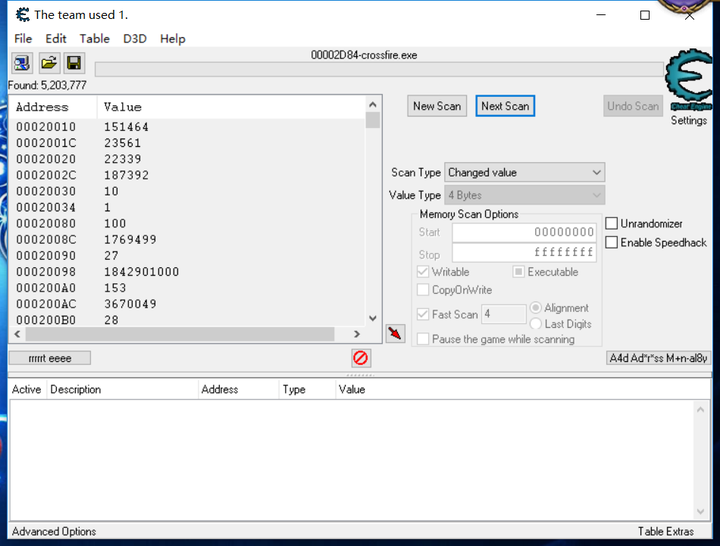The image size is (720, 546).
Task: Open the Value Type 4 Bytes dropdown
Action: 524,195
